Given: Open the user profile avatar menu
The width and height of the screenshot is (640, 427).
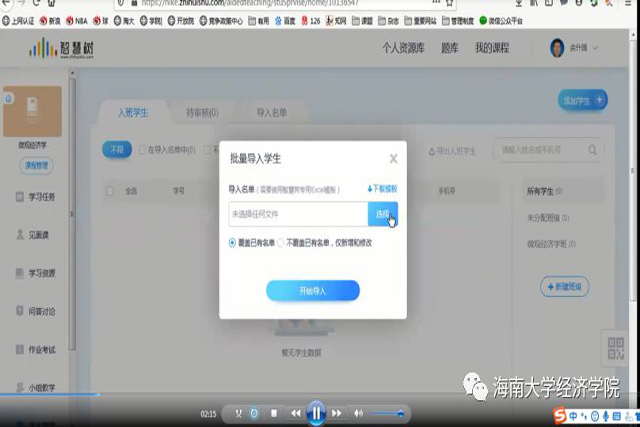Looking at the screenshot, I should [557, 48].
